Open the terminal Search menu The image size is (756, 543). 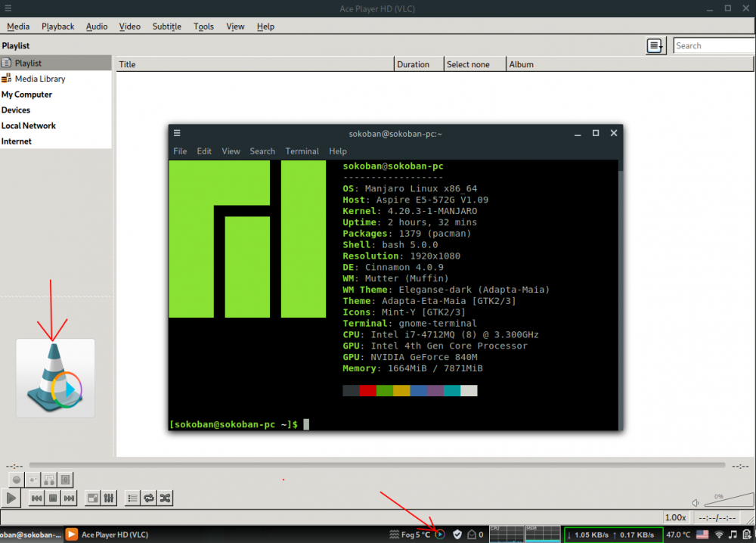(262, 151)
